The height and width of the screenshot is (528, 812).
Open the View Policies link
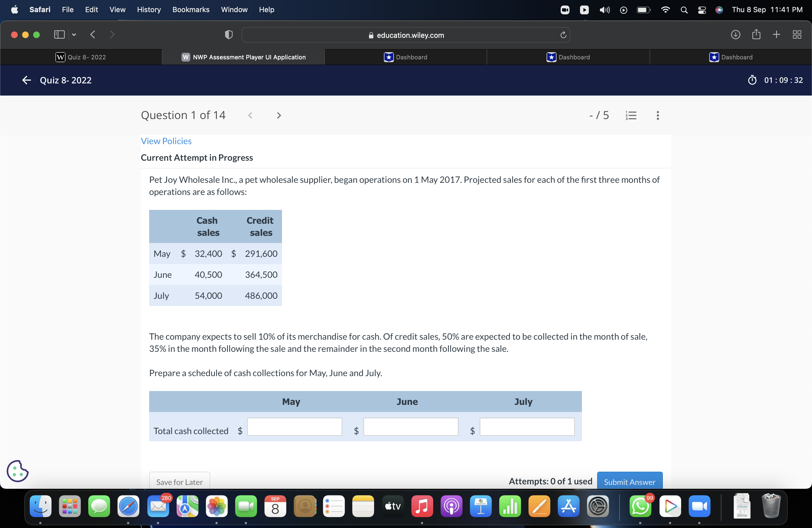point(166,141)
